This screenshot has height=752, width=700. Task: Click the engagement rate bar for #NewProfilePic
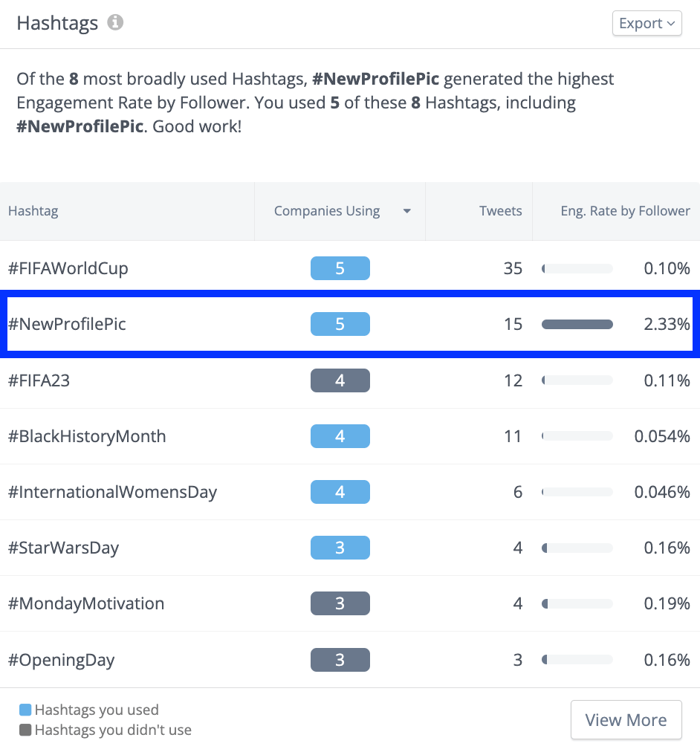click(577, 324)
